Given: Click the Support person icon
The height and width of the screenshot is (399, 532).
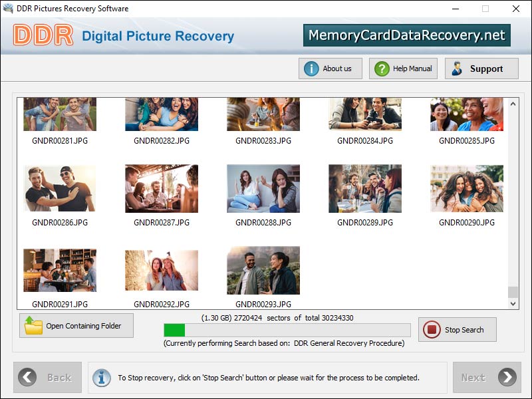Looking at the screenshot, I should point(457,68).
